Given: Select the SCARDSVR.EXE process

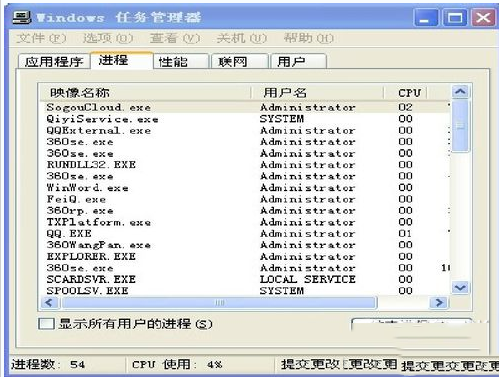Looking at the screenshot, I should pyautogui.click(x=245, y=279).
